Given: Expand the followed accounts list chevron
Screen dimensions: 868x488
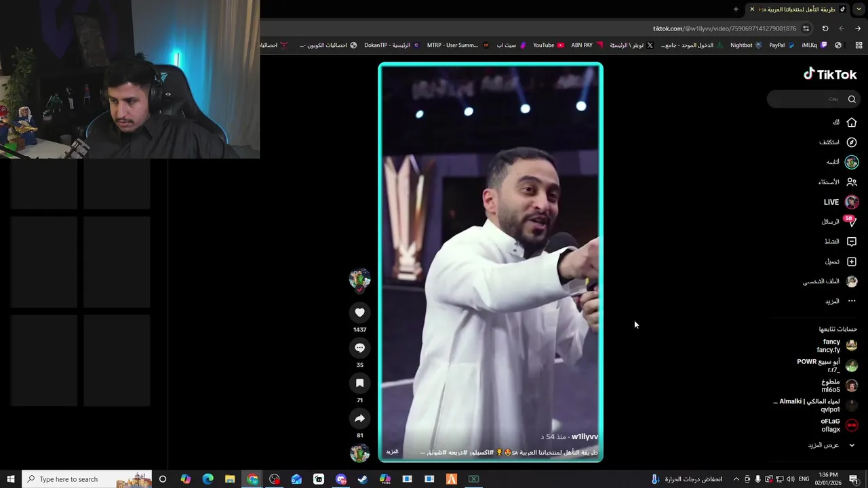Looking at the screenshot, I should coord(852,445).
